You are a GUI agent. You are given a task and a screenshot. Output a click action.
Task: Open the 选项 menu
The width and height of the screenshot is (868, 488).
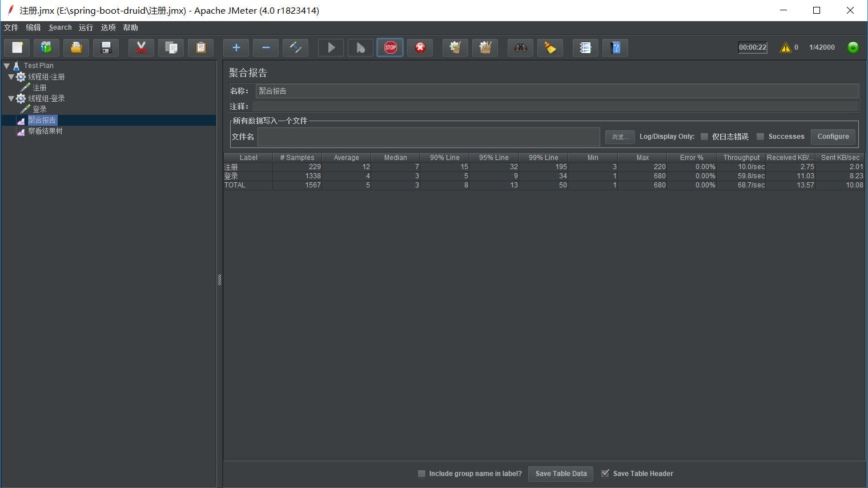(108, 27)
